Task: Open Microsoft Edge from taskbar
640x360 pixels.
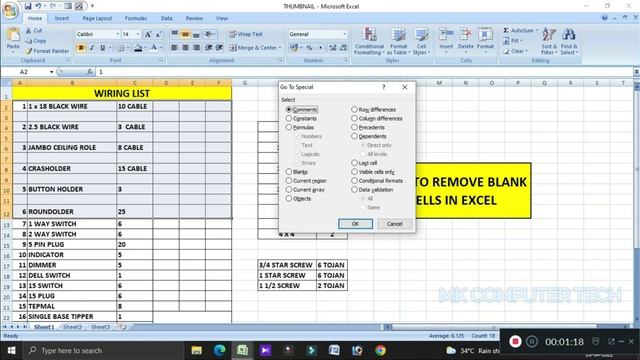Action: (219, 350)
